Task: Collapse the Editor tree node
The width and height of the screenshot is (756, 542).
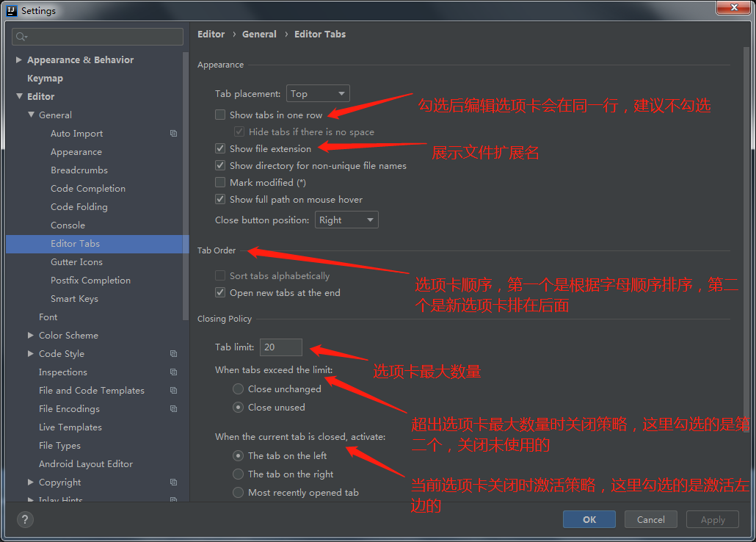Action: tap(19, 96)
